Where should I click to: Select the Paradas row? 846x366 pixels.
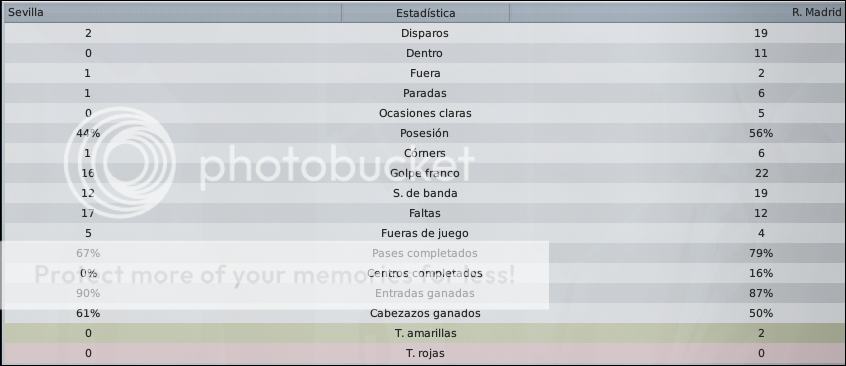(x=423, y=93)
